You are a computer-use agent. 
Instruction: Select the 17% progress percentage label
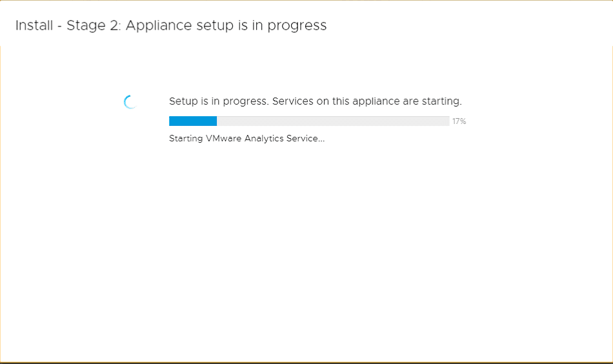point(459,121)
